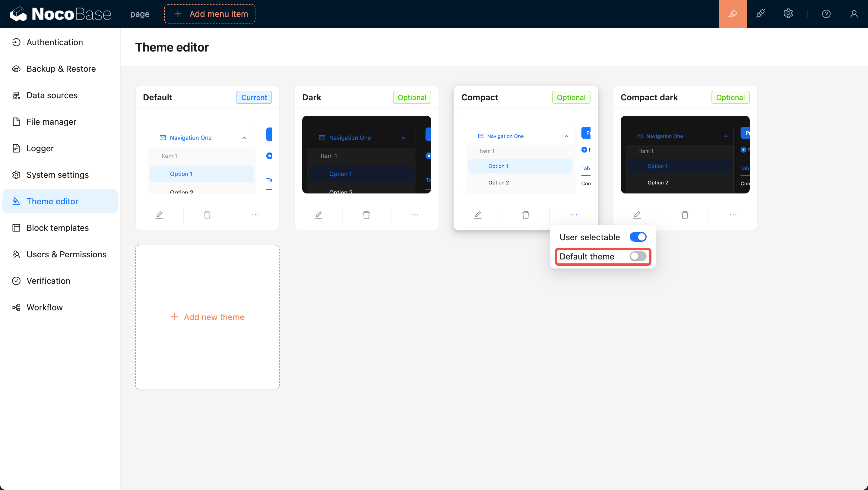Open more options for Default theme
Viewport: 868px width, 490px height.
click(x=255, y=215)
